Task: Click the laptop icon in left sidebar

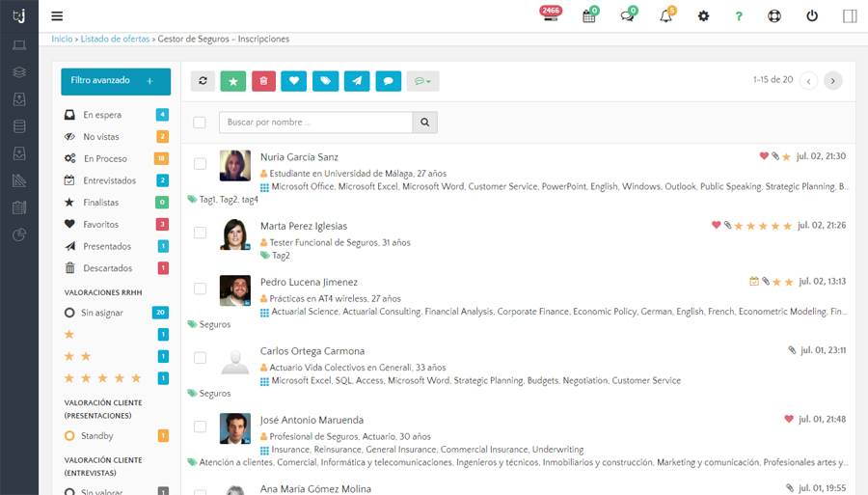Action: [19, 45]
